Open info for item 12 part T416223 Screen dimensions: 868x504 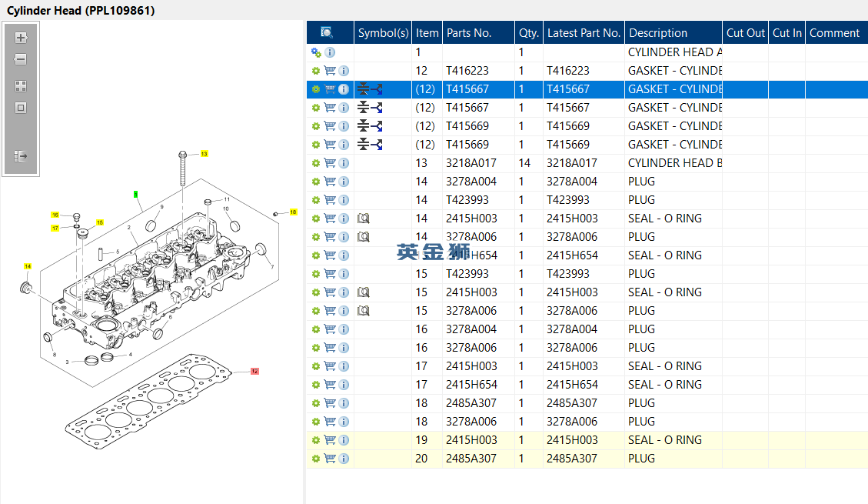344,71
